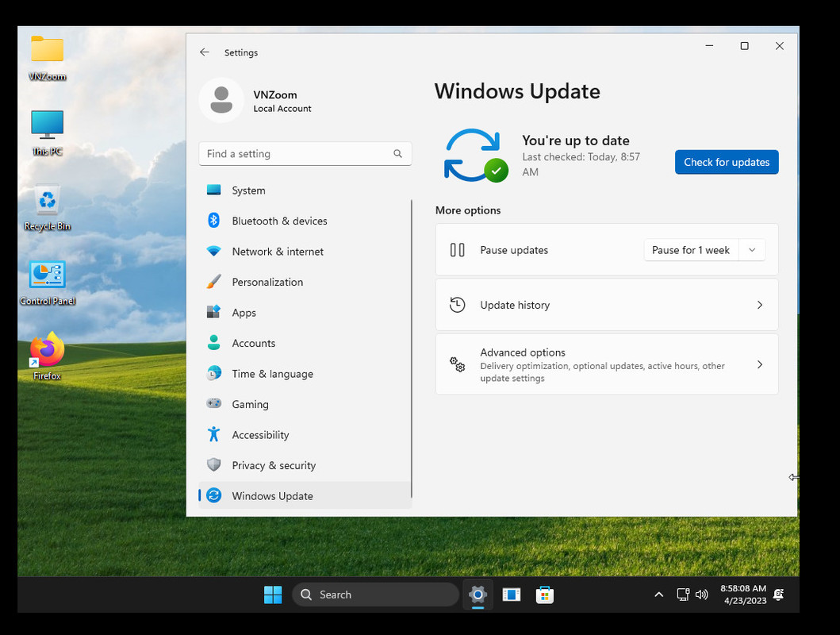Click the Pause for 1 week button
This screenshot has height=635, width=840.
click(x=691, y=250)
